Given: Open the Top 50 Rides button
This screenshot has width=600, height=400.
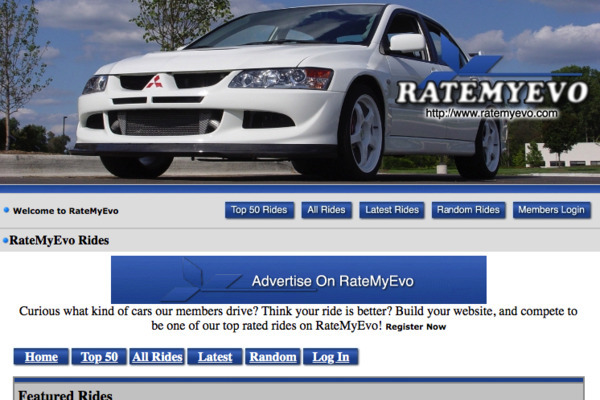Looking at the screenshot, I should [259, 210].
